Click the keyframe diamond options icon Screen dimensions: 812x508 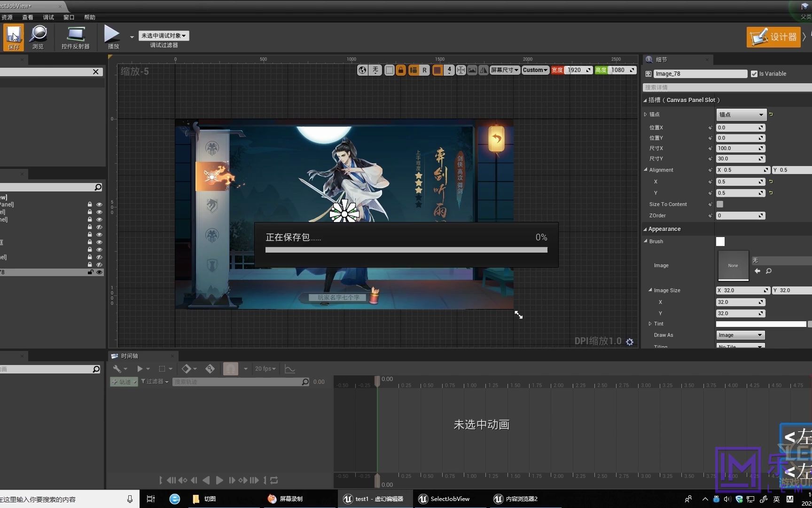pyautogui.click(x=189, y=369)
